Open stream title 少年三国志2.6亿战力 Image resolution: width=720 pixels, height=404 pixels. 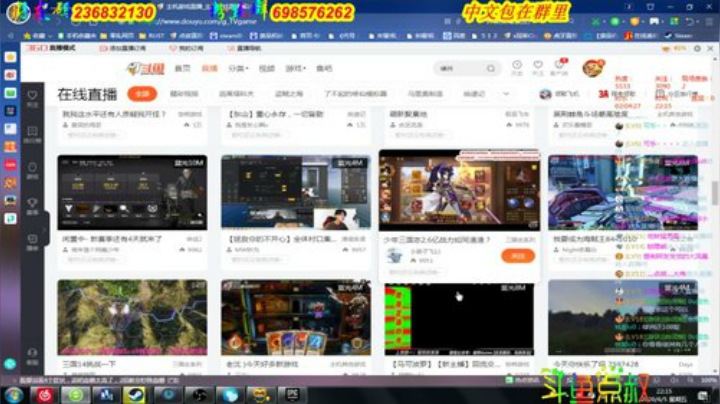coord(437,240)
